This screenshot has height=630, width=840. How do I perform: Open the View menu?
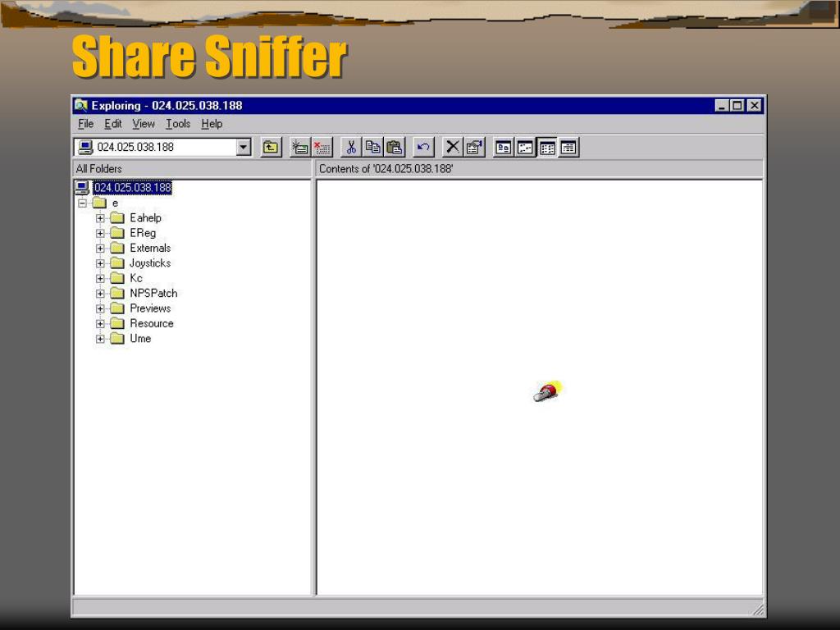click(x=144, y=124)
